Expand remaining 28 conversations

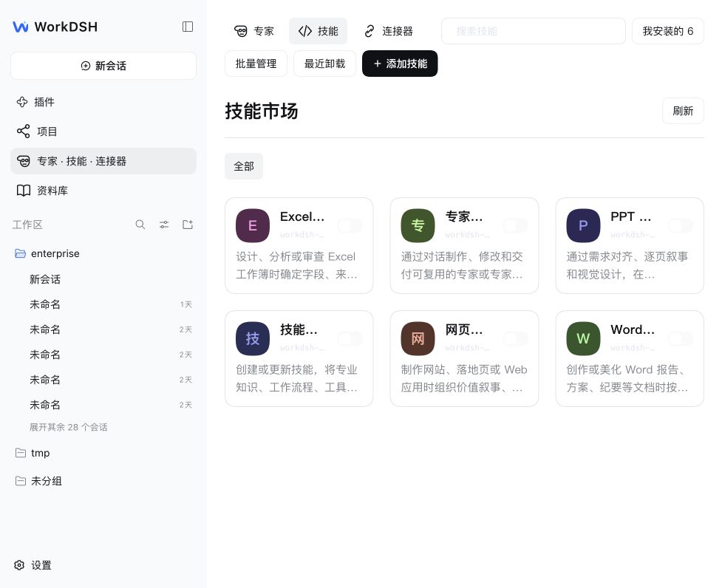tap(69, 427)
